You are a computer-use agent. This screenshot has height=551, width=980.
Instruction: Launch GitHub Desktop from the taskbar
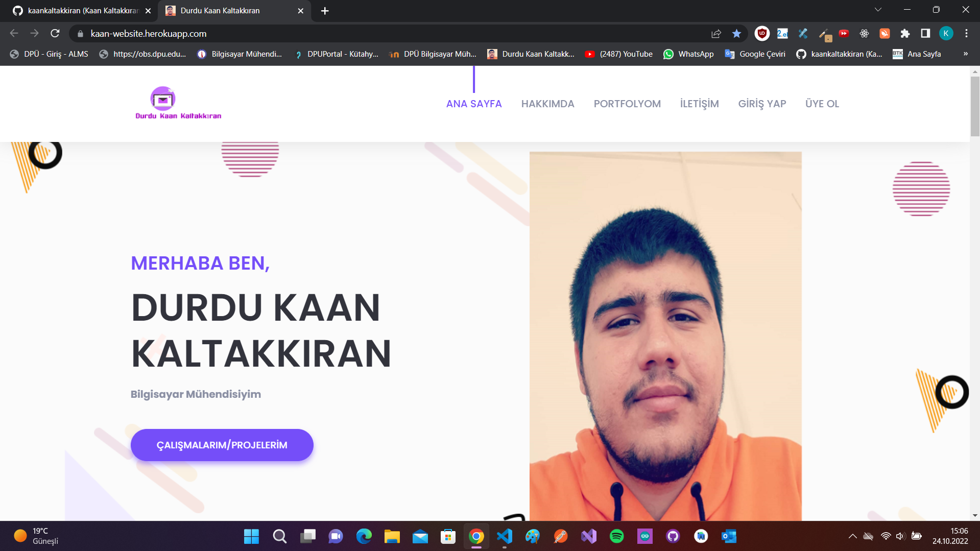point(673,536)
